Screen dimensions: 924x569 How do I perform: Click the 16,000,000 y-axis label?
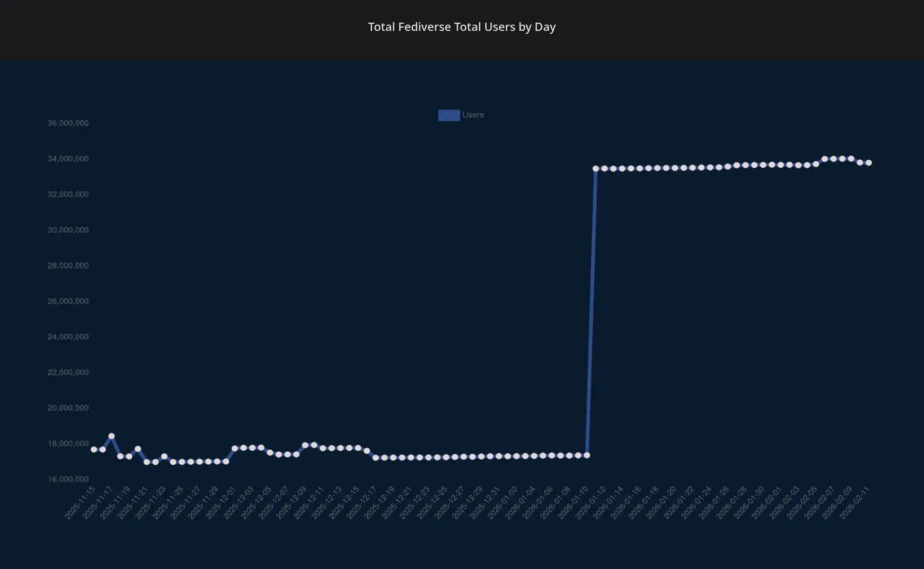[x=68, y=479]
